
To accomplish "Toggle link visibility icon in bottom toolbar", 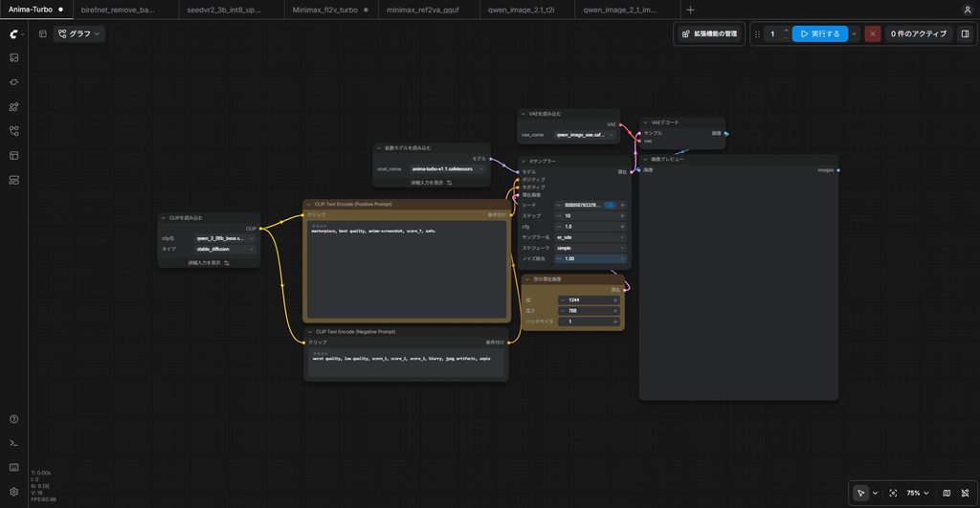I will click(x=965, y=493).
